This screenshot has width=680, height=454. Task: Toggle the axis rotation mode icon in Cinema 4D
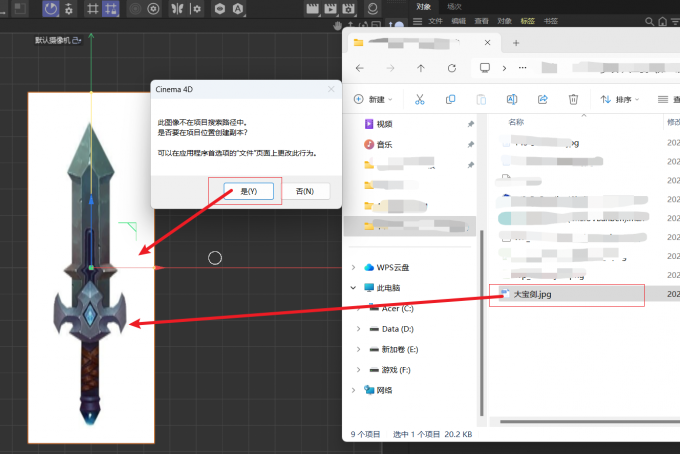tap(51, 9)
